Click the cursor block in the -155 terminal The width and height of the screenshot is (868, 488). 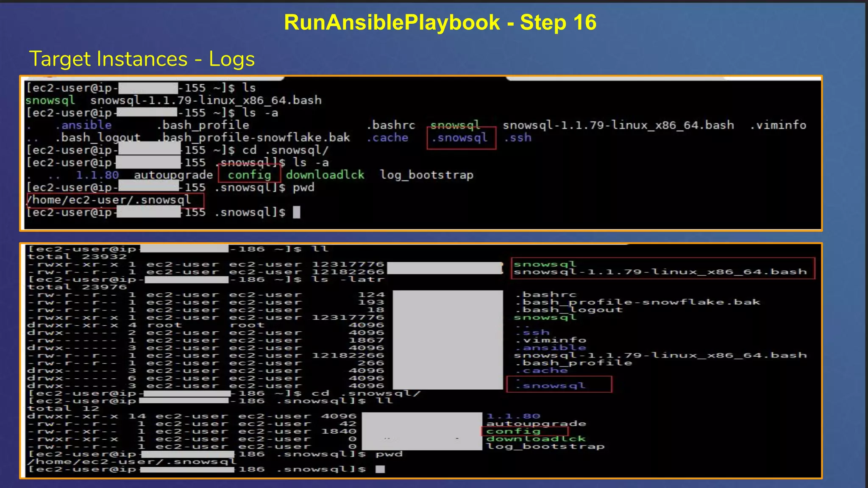pos(297,212)
